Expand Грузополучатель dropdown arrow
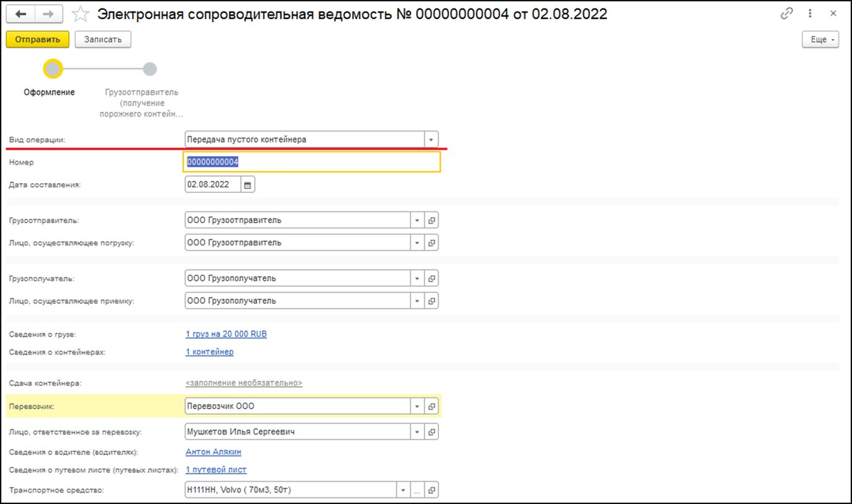The width and height of the screenshot is (852, 504). (x=417, y=278)
